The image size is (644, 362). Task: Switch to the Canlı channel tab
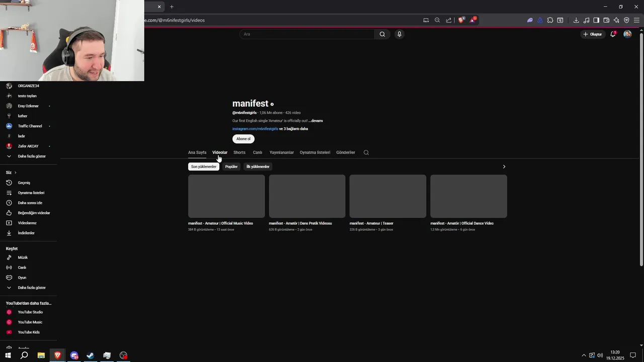pos(258,152)
